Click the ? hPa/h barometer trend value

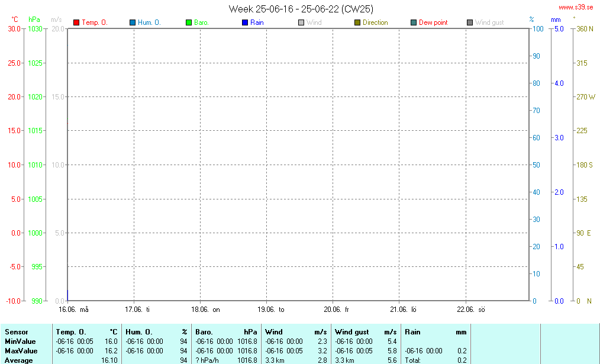(x=207, y=360)
